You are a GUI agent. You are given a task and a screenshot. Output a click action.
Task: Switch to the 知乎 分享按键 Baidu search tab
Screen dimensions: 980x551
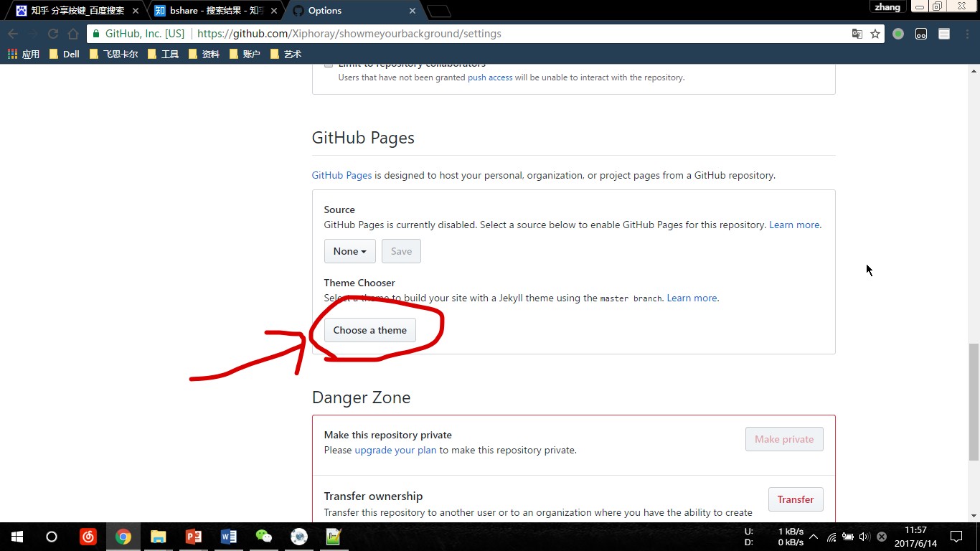pos(77,11)
